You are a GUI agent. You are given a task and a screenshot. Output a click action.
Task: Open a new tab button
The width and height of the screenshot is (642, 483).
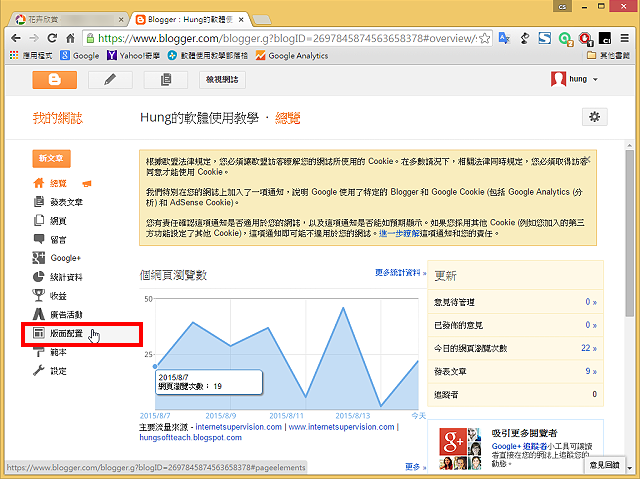click(x=261, y=19)
